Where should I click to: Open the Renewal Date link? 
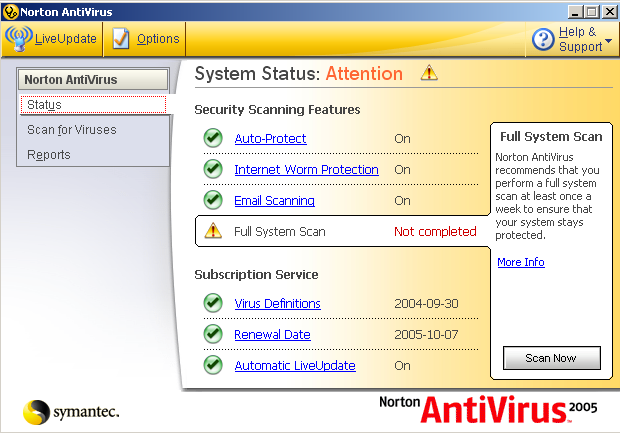click(x=272, y=335)
